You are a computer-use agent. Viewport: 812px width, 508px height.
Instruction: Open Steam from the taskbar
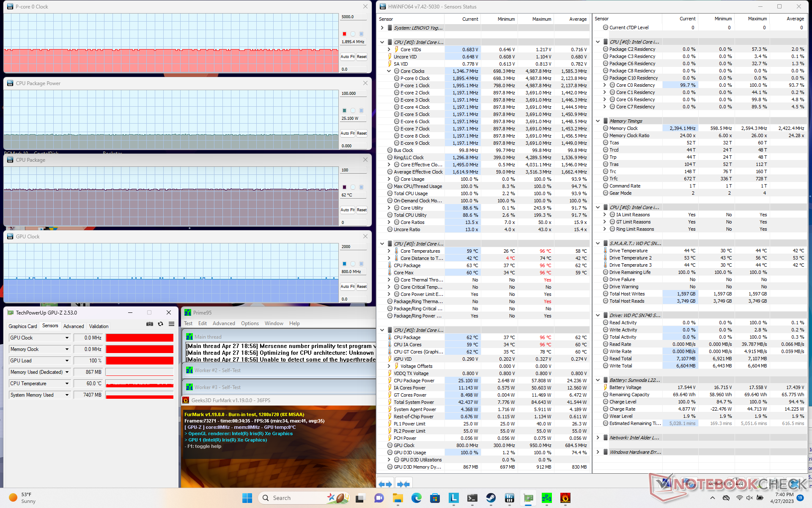pyautogui.click(x=491, y=498)
